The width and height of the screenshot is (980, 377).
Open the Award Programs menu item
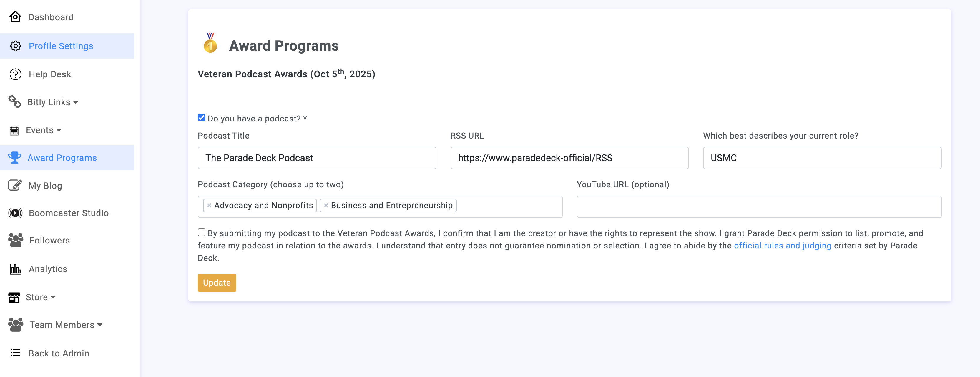tap(62, 158)
